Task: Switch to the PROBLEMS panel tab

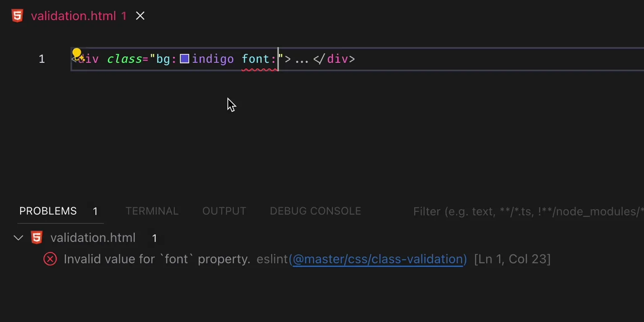Action: point(48,211)
